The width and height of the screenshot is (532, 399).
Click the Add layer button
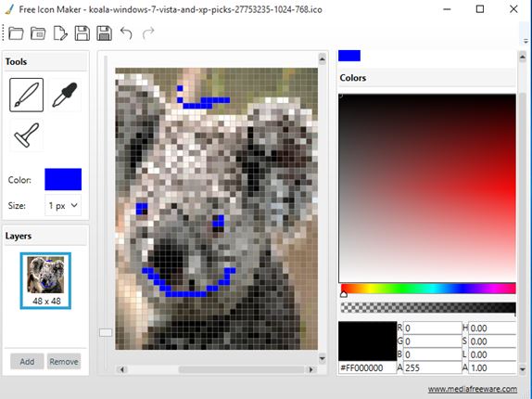[27, 361]
